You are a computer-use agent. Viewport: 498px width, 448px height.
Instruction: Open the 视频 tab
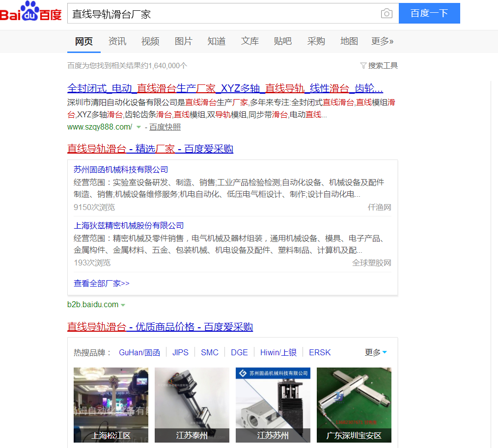coord(150,41)
